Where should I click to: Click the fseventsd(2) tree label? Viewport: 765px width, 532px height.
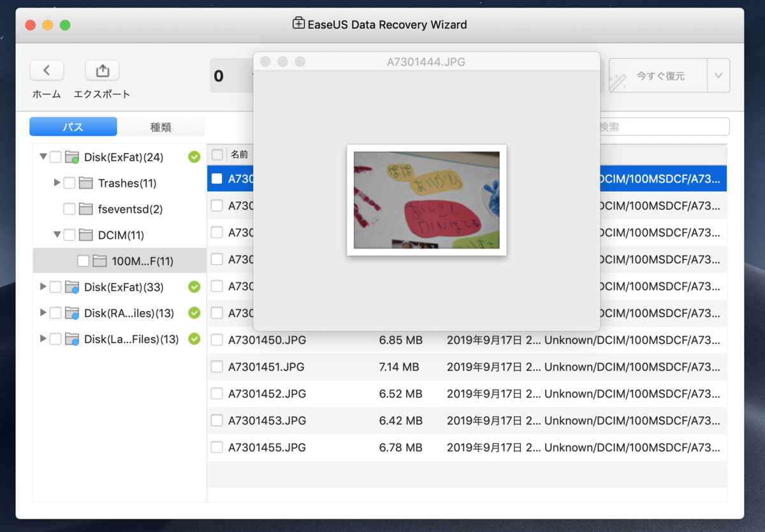[130, 209]
